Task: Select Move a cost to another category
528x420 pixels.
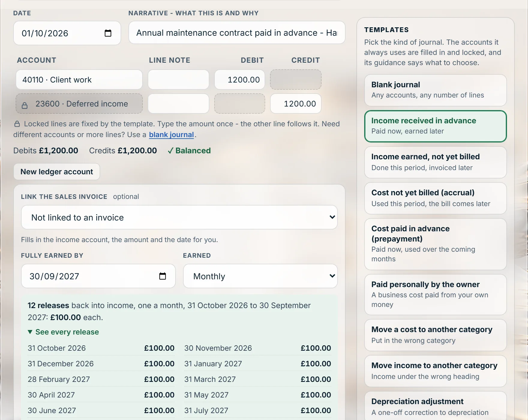Action: [435, 335]
